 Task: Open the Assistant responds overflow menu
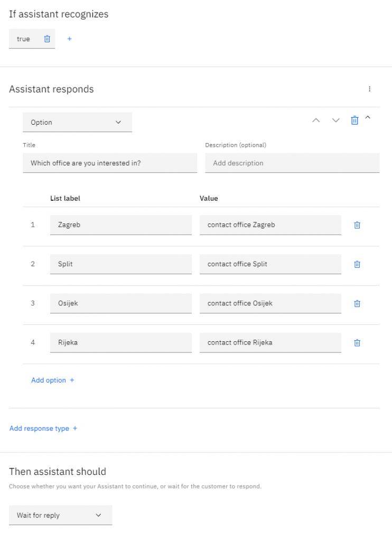pos(369,89)
